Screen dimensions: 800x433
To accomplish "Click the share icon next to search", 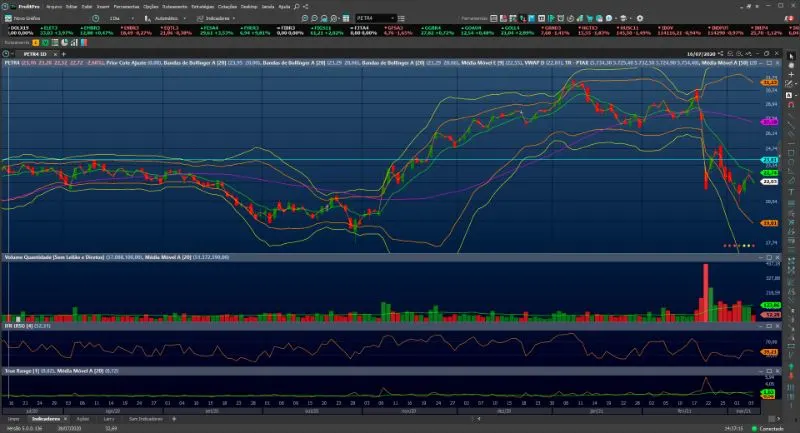I will (305, 7).
